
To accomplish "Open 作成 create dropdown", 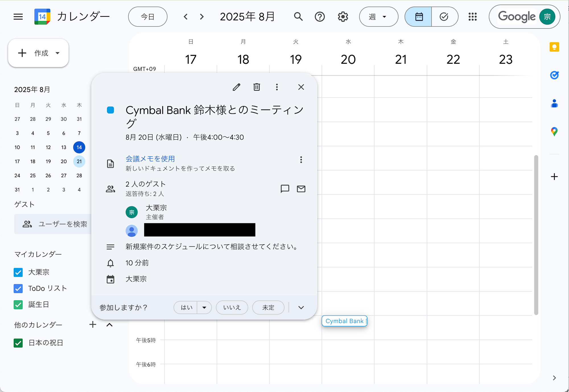I will (58, 53).
